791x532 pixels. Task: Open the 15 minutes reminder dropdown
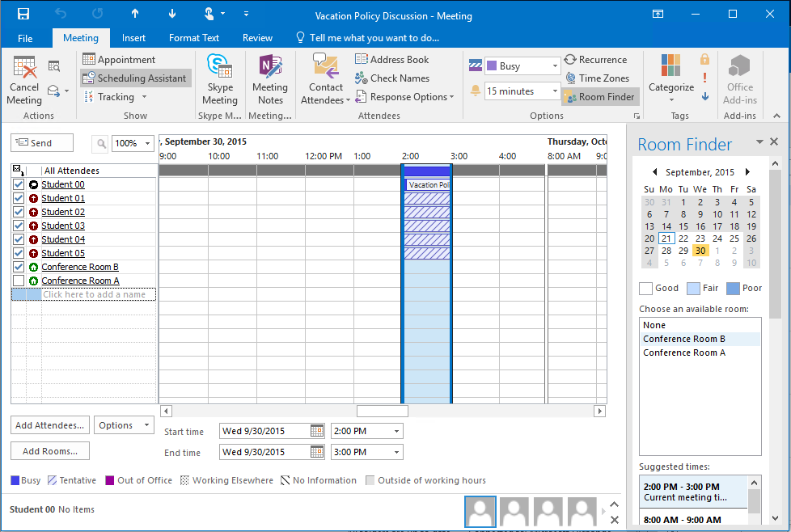point(554,91)
